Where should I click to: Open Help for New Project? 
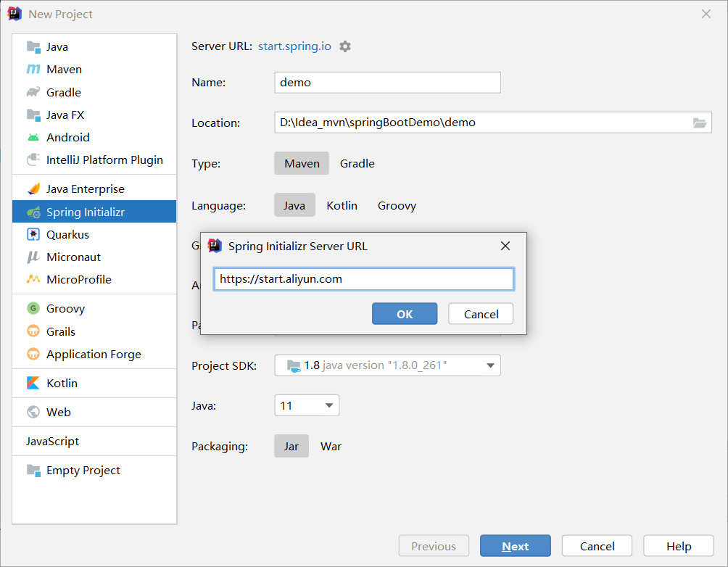678,546
